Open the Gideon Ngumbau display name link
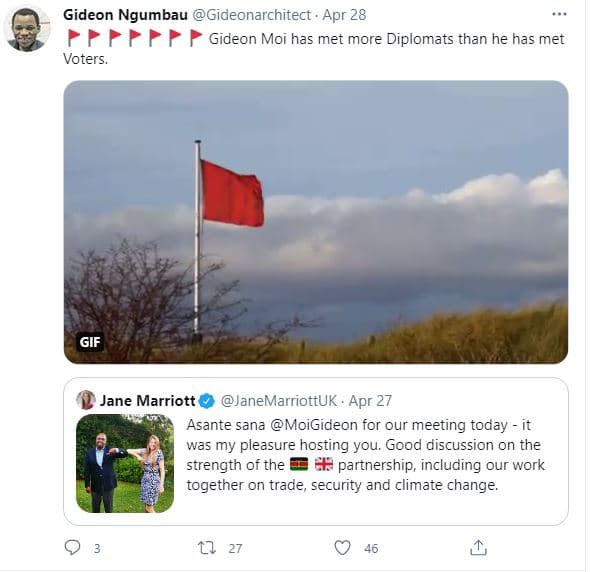The width and height of the screenshot is (597, 572). click(x=125, y=15)
